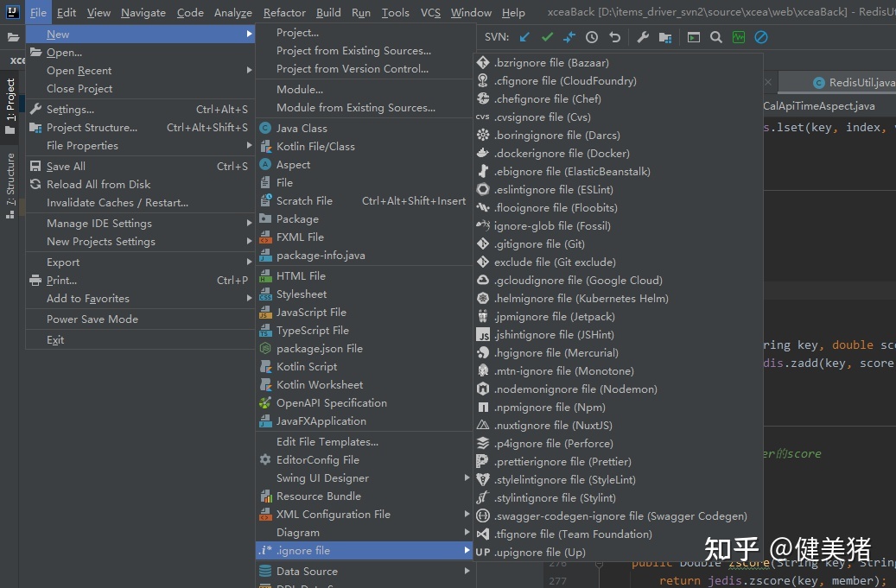
Task: Create an EditorConfig File
Action: 364,460
